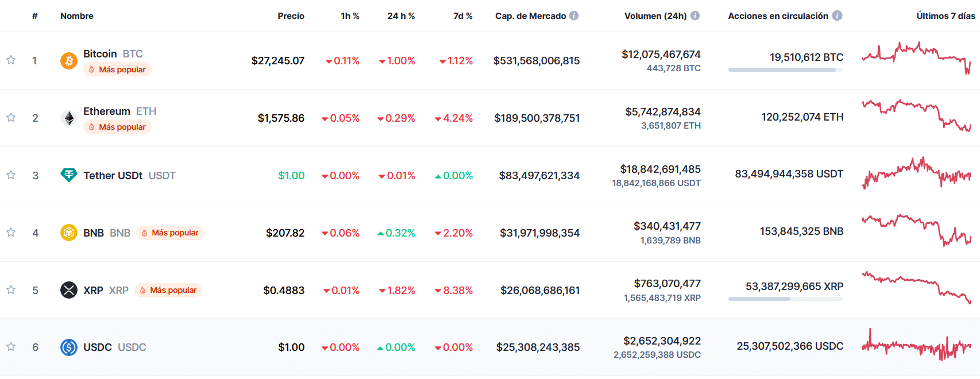Open info icon next to Volumen (24h)
This screenshot has width=980, height=379.
point(695,16)
